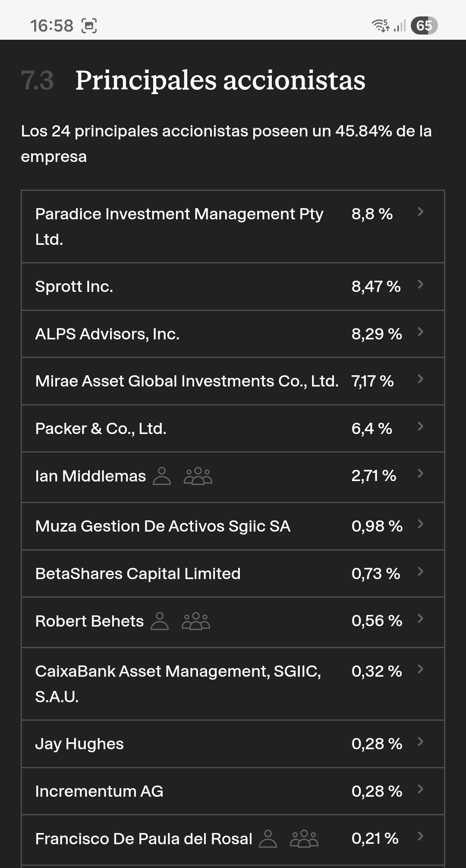Select CaixaBank Asset Management, SGIIC, S.A.U.
Viewport: 466px width, 868px height.
(x=233, y=684)
